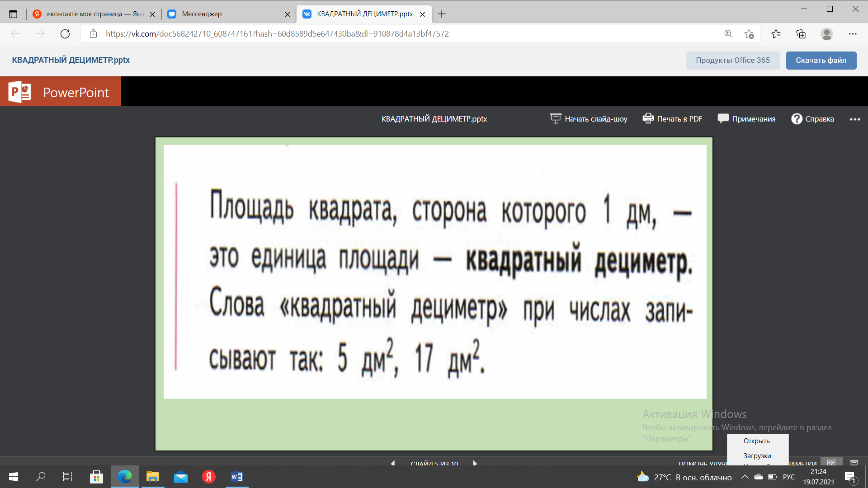Open Продукты Office 365 button

coord(733,60)
